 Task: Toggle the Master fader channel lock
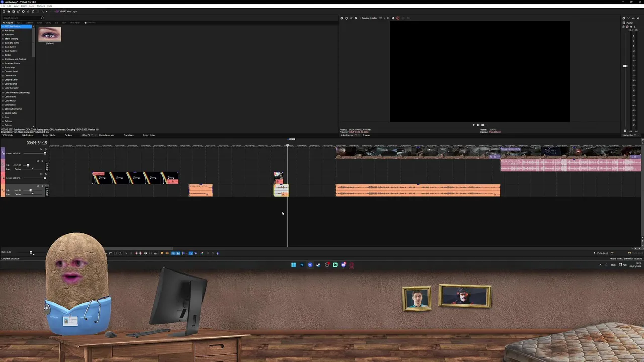625,131
